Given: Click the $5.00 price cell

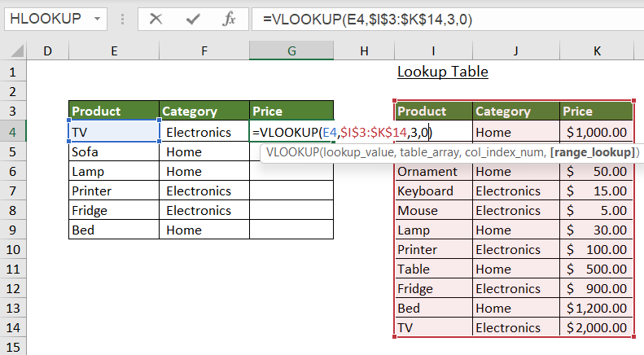Looking at the screenshot, I should point(596,210).
